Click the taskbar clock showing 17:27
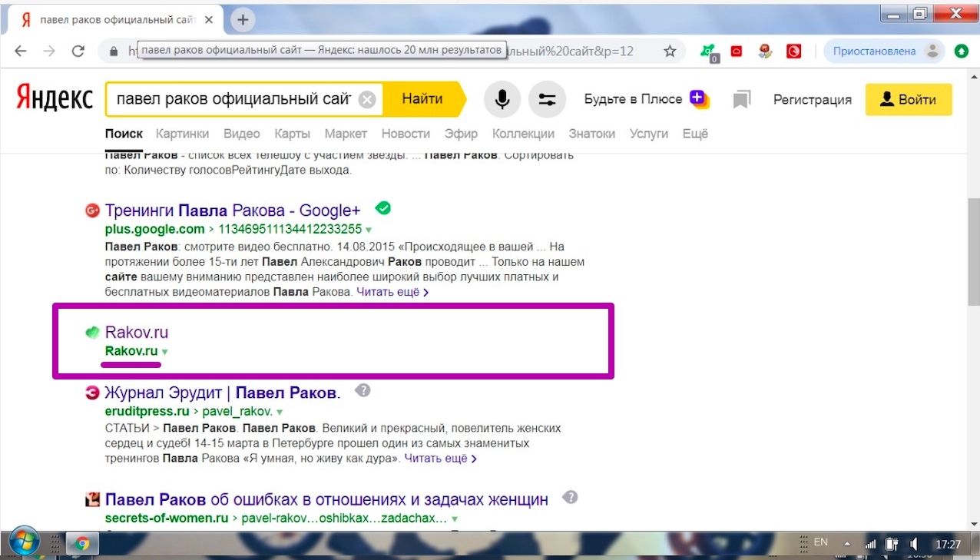The image size is (980, 560). pyautogui.click(x=949, y=545)
